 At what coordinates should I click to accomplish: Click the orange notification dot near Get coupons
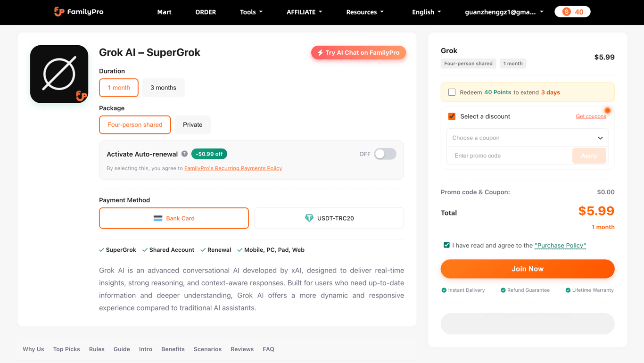[x=608, y=110]
